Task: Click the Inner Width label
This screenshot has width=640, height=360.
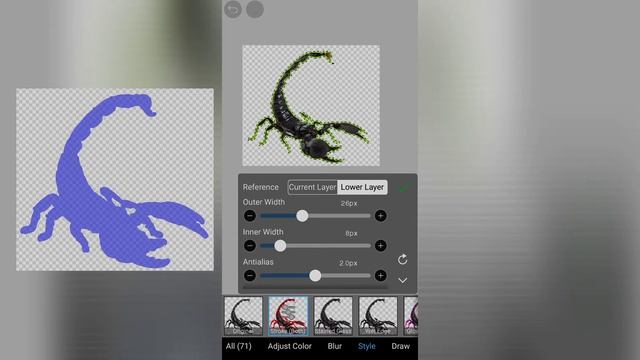Action: [x=263, y=232]
